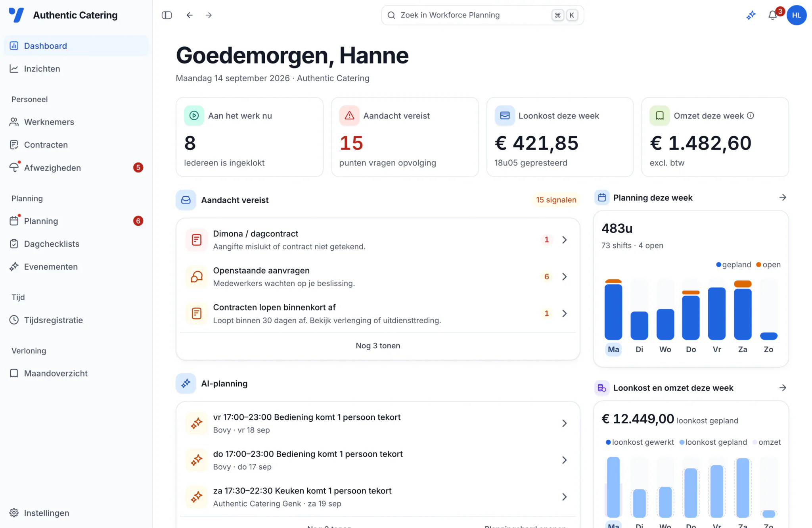Viewport: 812px width, 528px height.
Task: Open za 17:30–22:30 Keuken suggestion chevron
Action: point(565,497)
